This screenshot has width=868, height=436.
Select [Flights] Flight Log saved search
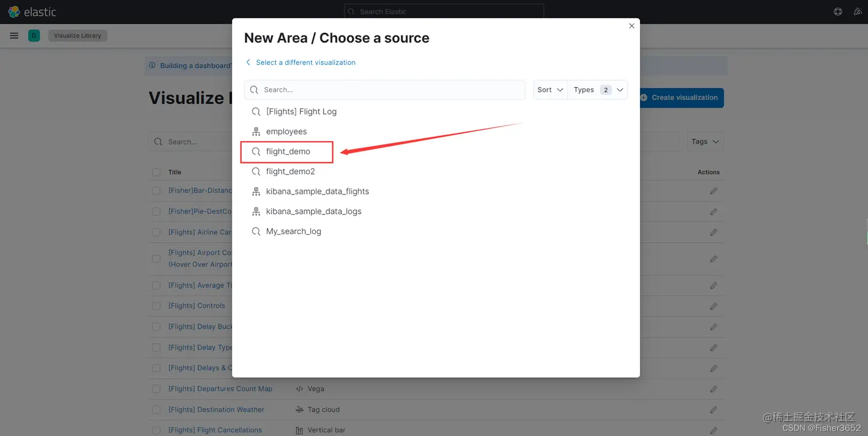click(x=301, y=111)
